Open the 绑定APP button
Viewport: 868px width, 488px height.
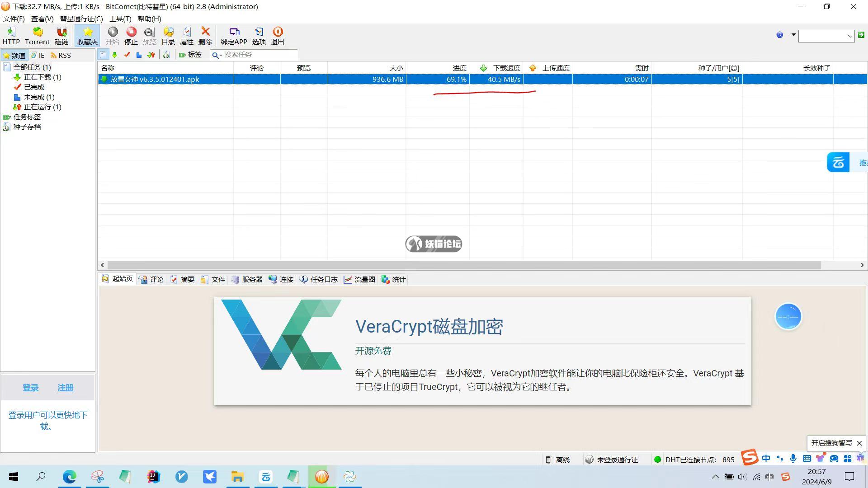point(234,36)
